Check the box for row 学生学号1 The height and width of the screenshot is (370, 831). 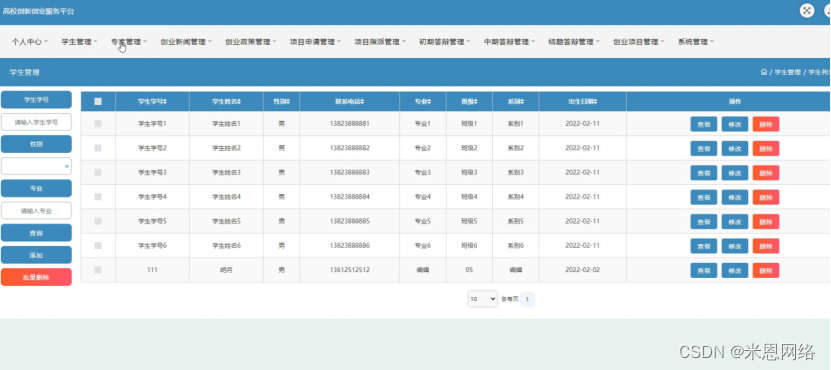coord(98,124)
